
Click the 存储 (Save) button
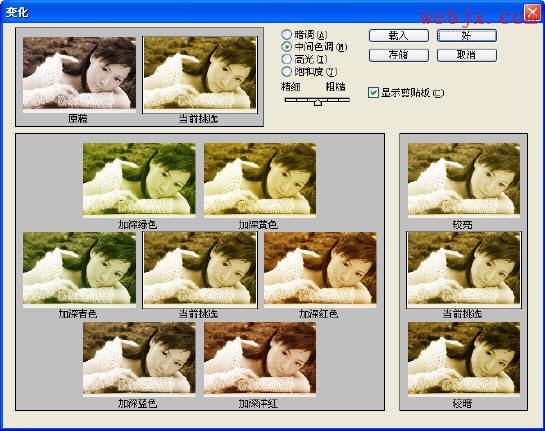[x=399, y=55]
